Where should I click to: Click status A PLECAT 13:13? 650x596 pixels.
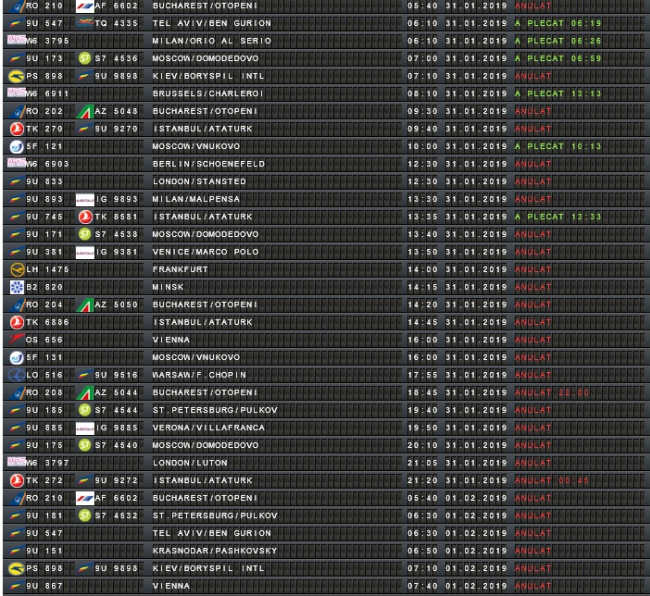click(x=558, y=94)
